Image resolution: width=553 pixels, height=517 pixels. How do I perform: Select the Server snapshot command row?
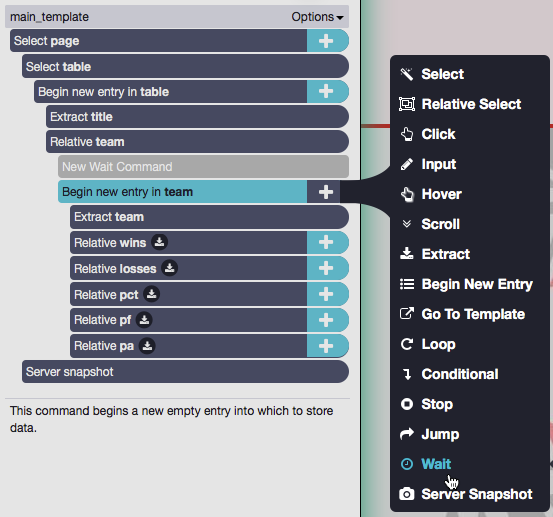coord(186,372)
